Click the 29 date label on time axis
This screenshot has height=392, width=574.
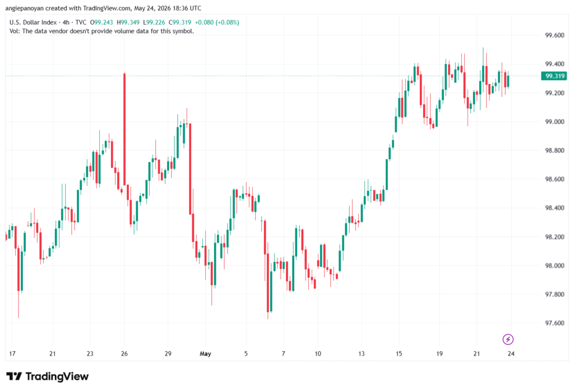pos(168,353)
